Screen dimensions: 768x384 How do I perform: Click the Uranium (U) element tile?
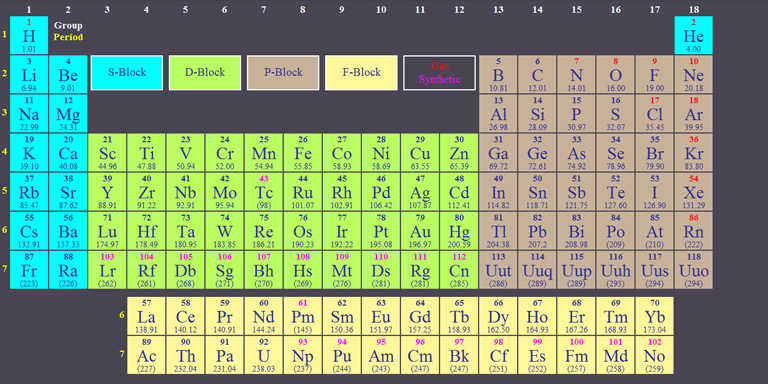pos(264,355)
